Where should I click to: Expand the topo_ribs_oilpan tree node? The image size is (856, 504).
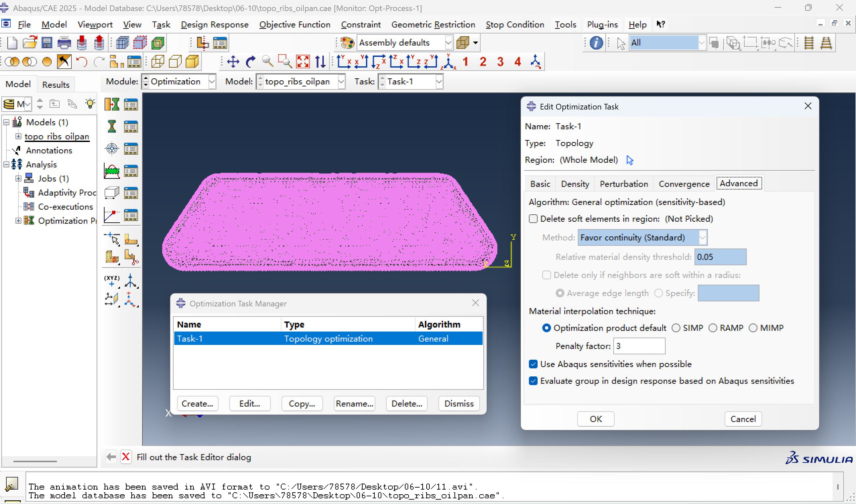pyautogui.click(x=18, y=137)
